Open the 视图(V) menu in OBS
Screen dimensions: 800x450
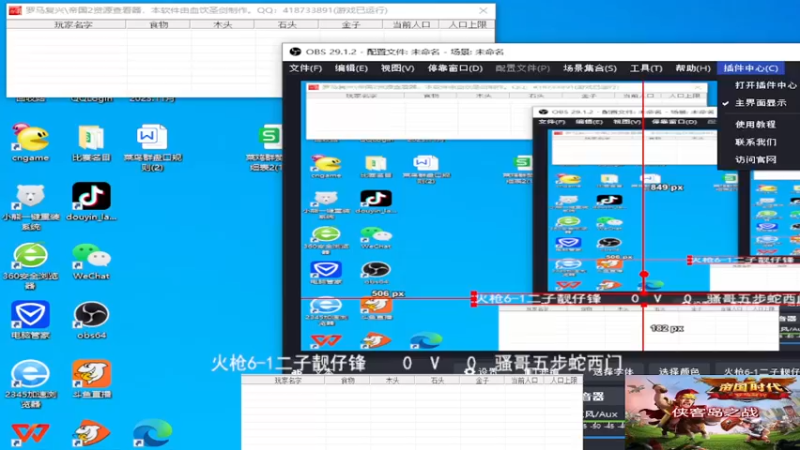[x=397, y=68]
